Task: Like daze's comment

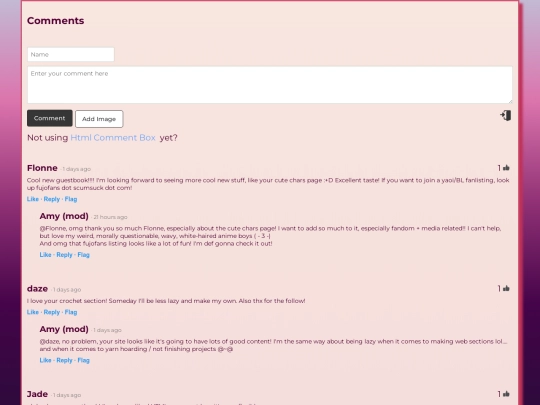Action: point(33,312)
